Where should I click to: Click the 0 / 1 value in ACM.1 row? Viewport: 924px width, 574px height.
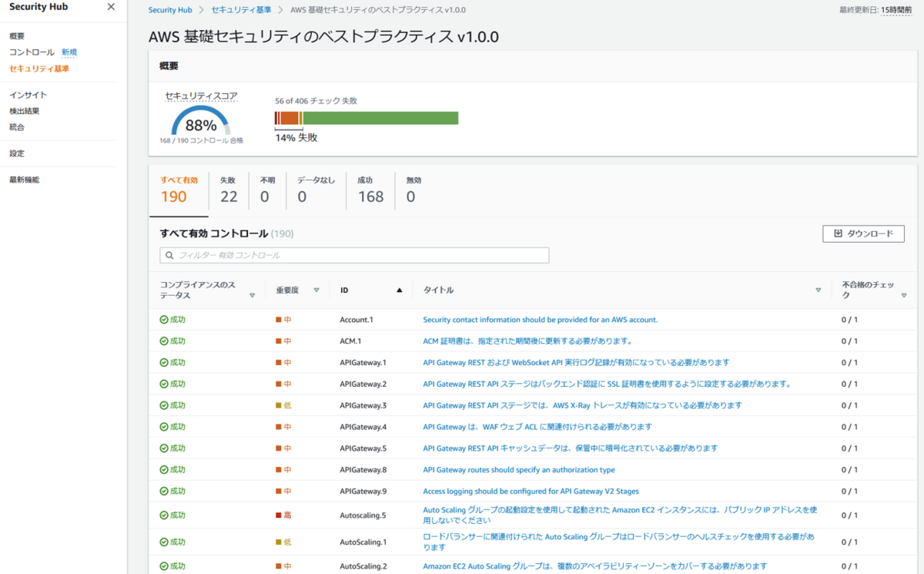click(849, 341)
